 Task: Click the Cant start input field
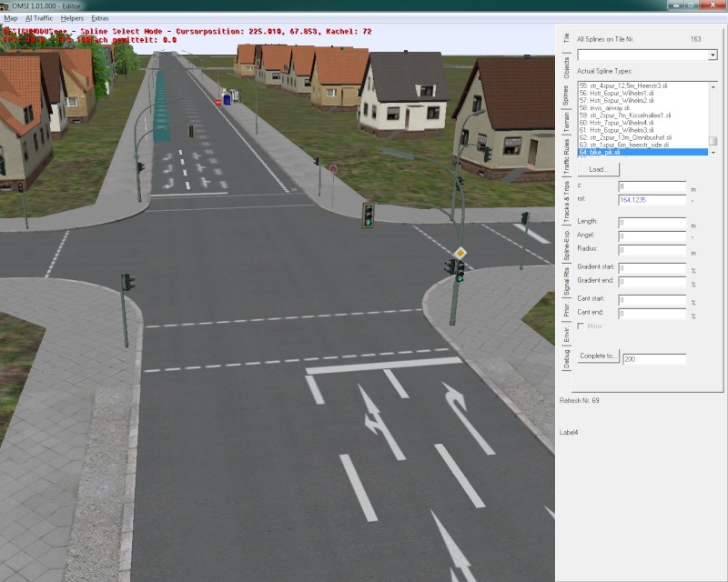[x=652, y=300]
